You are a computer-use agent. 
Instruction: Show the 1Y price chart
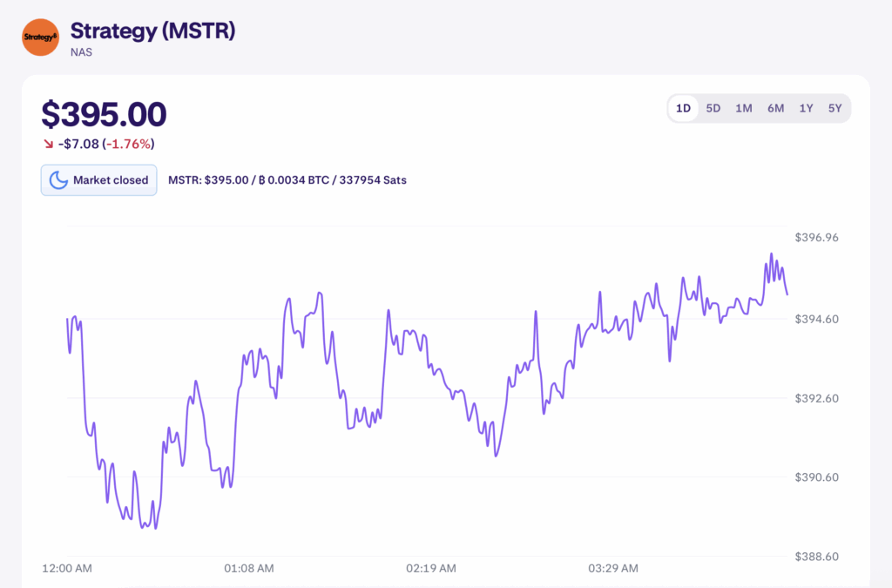(x=806, y=108)
